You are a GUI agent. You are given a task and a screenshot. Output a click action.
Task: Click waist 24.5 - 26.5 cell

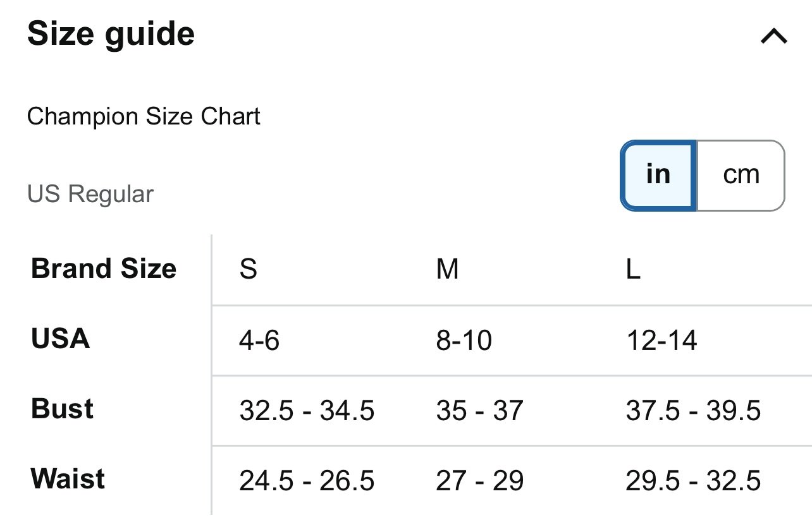[307, 482]
